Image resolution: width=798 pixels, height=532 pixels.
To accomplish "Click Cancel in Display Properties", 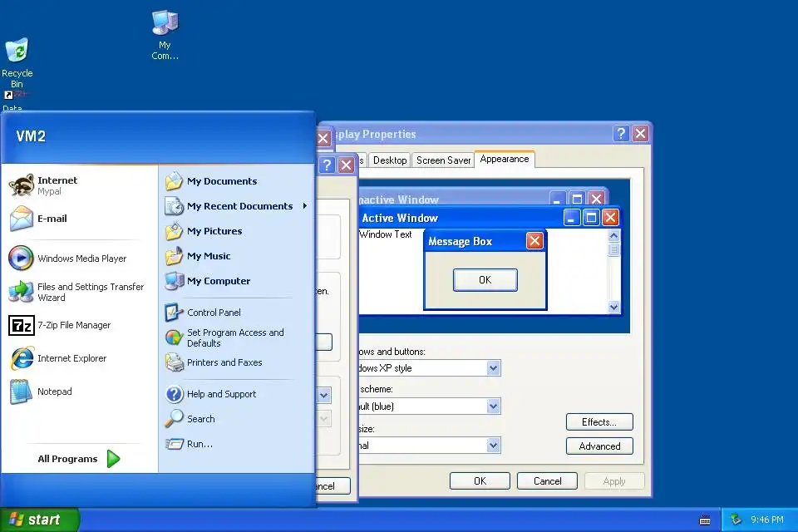I will click(x=547, y=481).
